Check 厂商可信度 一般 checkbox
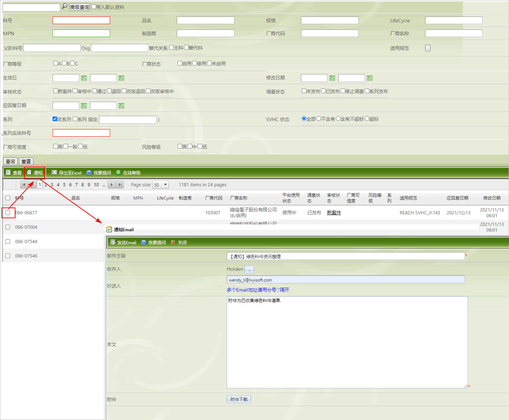The width and height of the screenshot is (509, 420). [66, 146]
